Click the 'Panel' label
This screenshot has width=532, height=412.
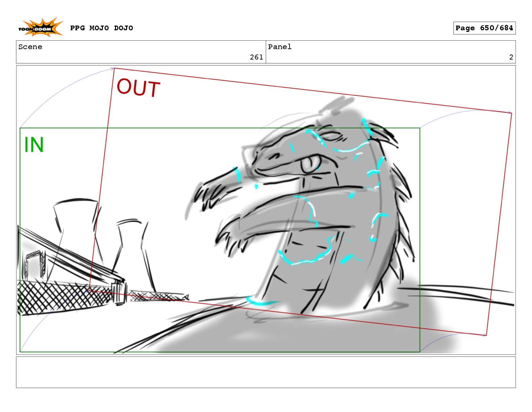(280, 47)
